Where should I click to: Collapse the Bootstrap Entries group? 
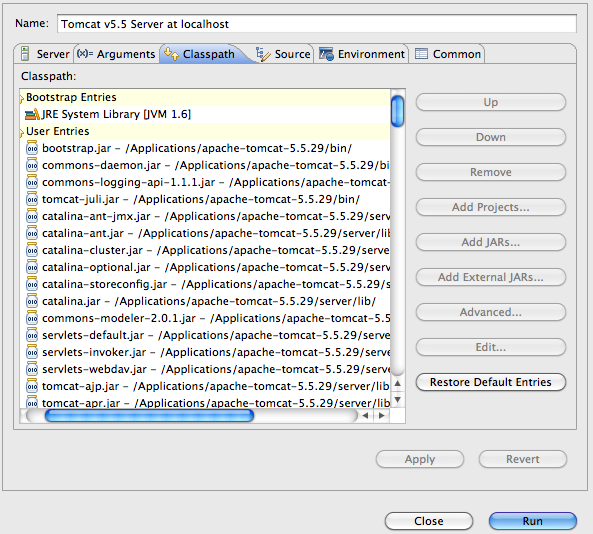click(x=22, y=99)
